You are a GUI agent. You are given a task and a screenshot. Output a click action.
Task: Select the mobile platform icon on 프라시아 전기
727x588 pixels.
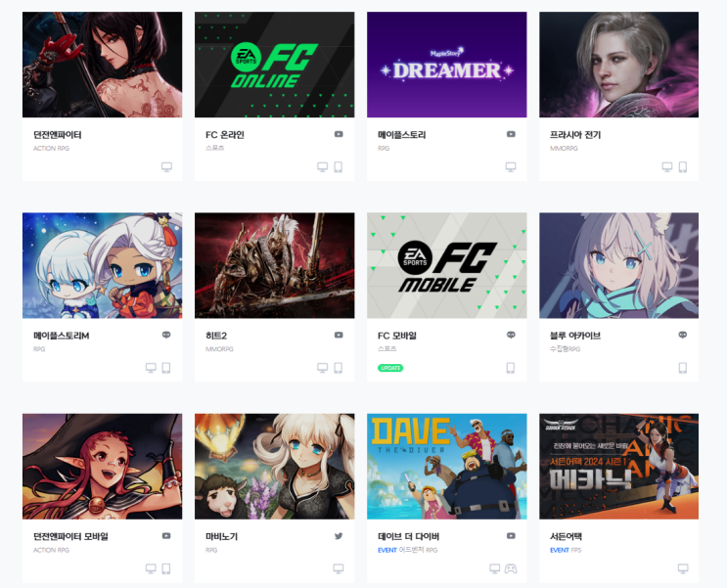[683, 167]
